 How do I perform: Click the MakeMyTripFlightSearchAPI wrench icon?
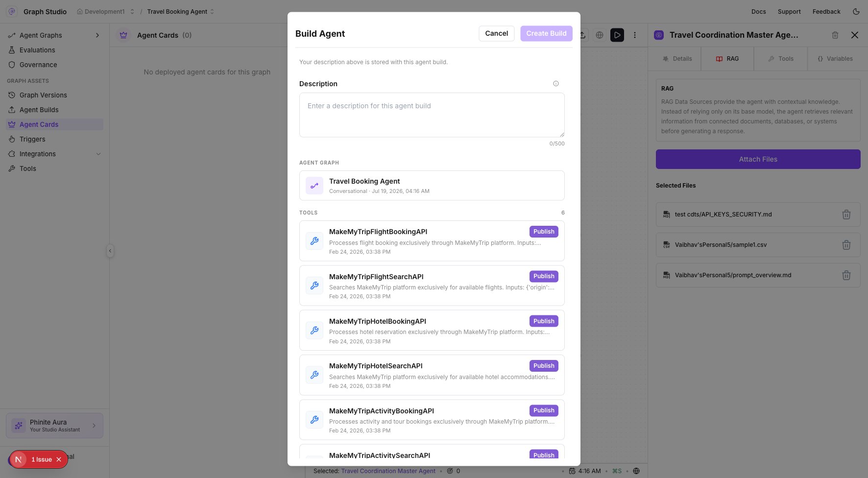pyautogui.click(x=314, y=286)
